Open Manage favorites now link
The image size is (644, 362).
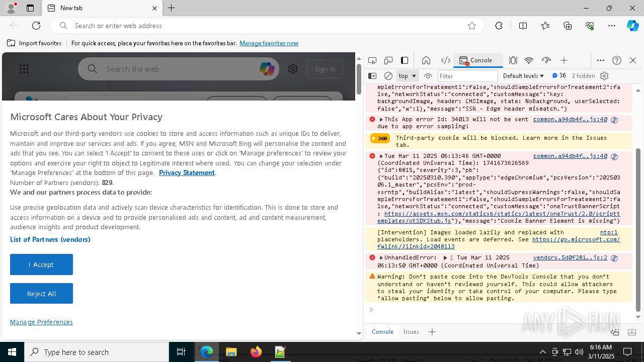(269, 43)
